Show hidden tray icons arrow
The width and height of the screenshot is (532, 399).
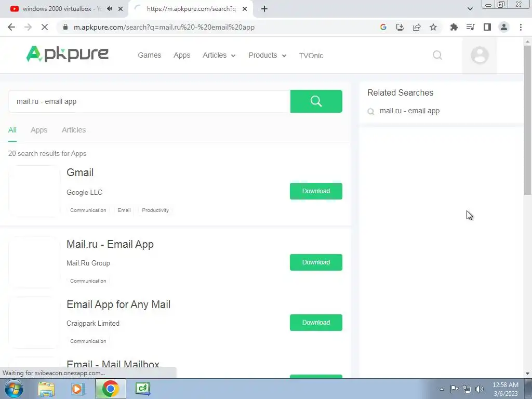point(442,389)
